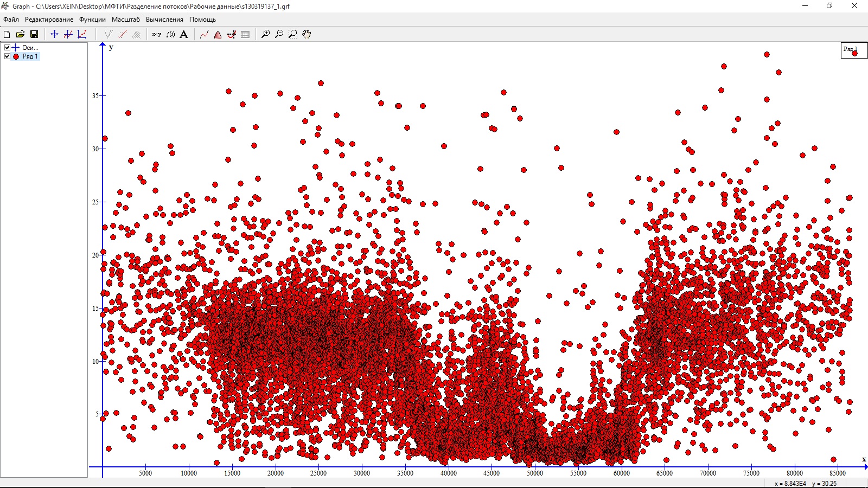Click the x = 8.843E4 status readout

tap(790, 484)
